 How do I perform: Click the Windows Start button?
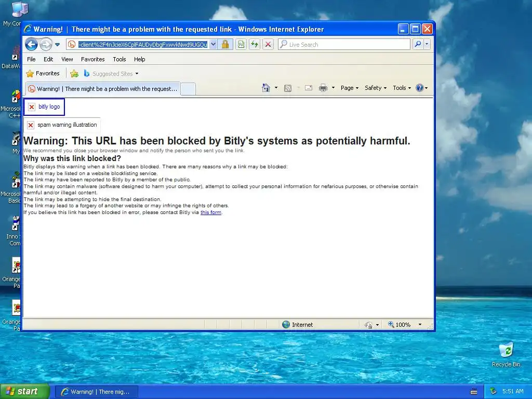24,392
